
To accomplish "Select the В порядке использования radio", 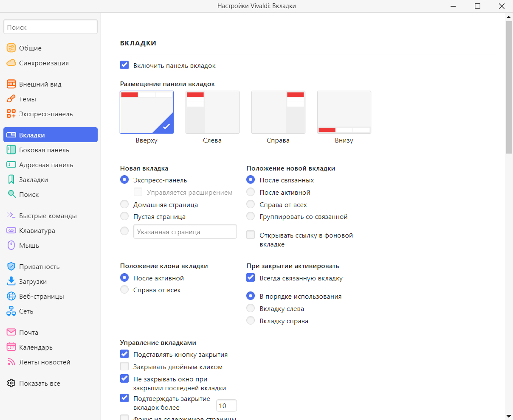I will click(251, 296).
